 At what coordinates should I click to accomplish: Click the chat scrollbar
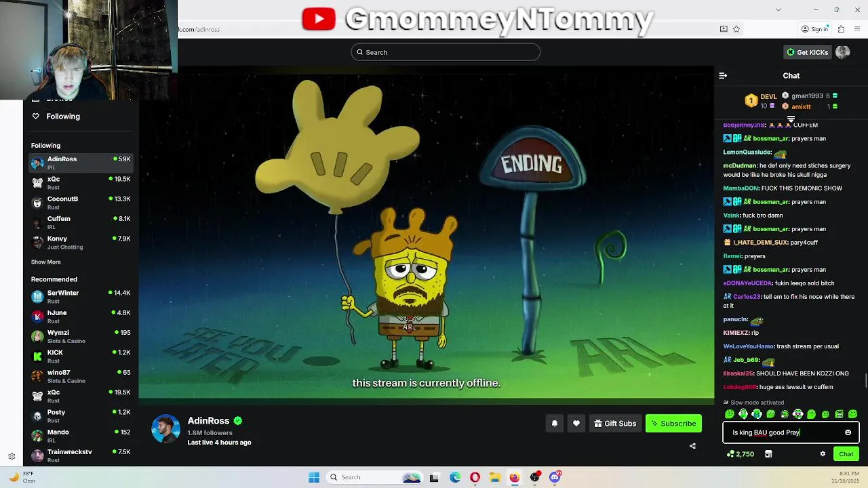865,380
